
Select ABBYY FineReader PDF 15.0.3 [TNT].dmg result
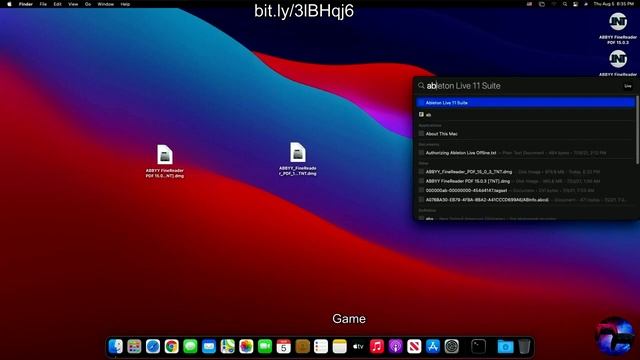(x=525, y=181)
